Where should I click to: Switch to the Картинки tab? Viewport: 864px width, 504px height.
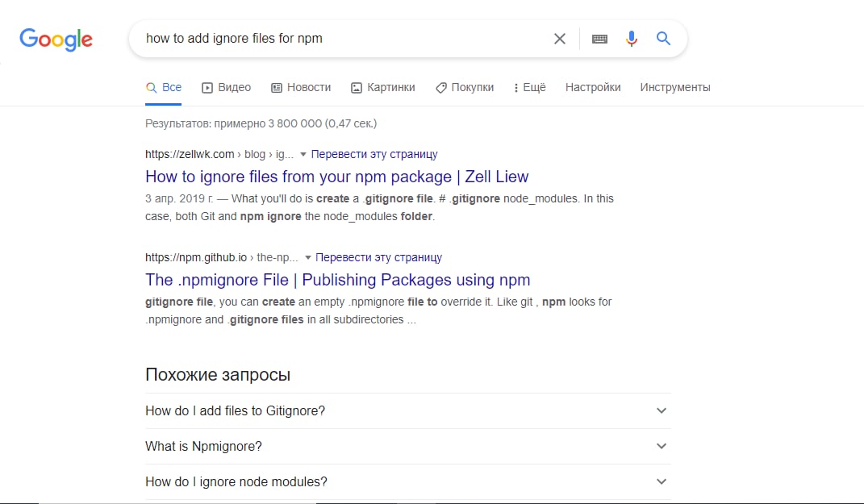383,87
